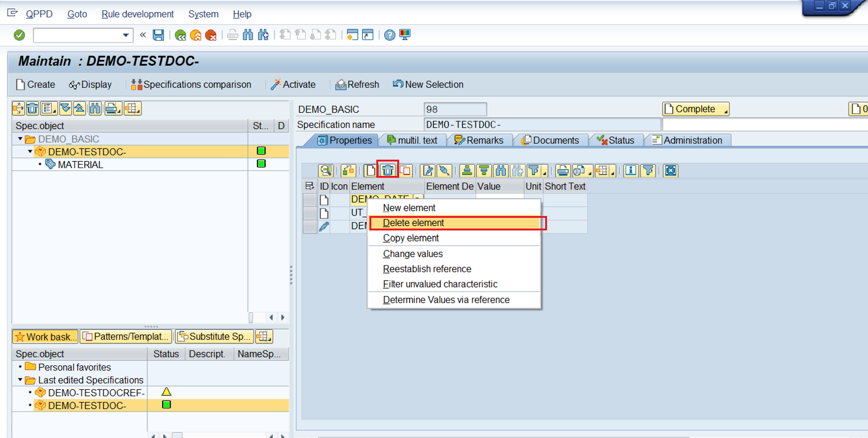Click the Specification name input field
Viewport: 868px width, 438px height.
(542, 125)
